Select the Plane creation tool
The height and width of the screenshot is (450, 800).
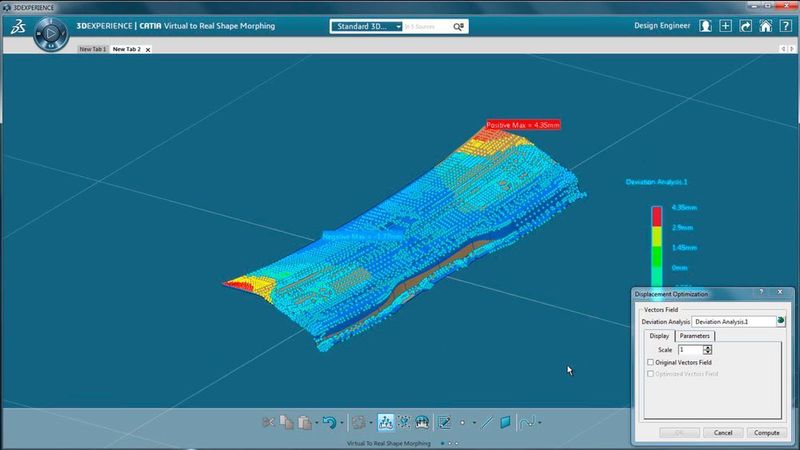(505, 422)
